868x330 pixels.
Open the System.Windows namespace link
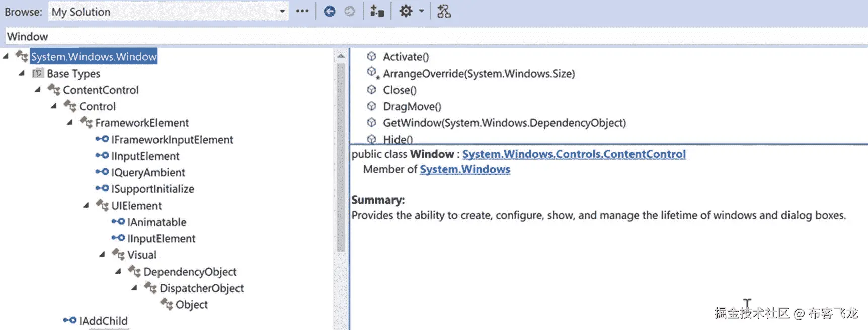pyautogui.click(x=465, y=169)
